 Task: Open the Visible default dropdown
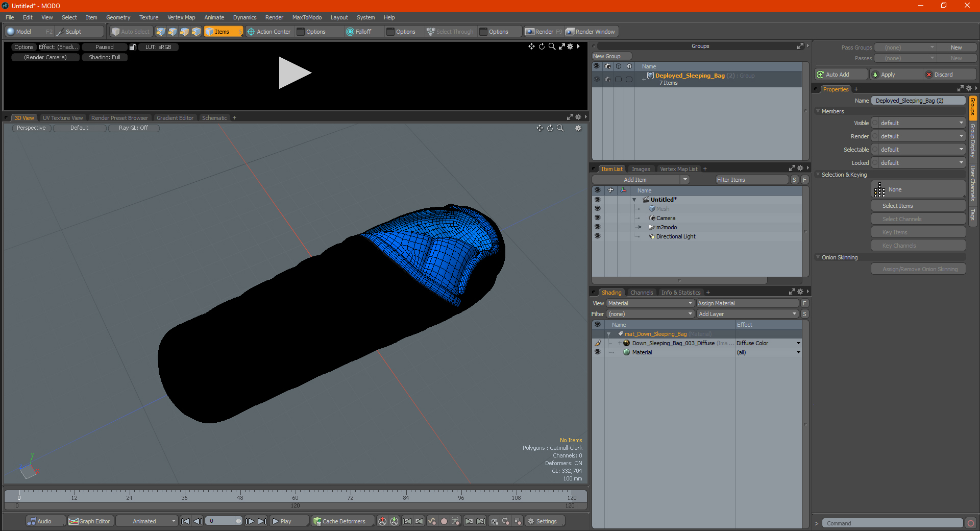coord(918,123)
